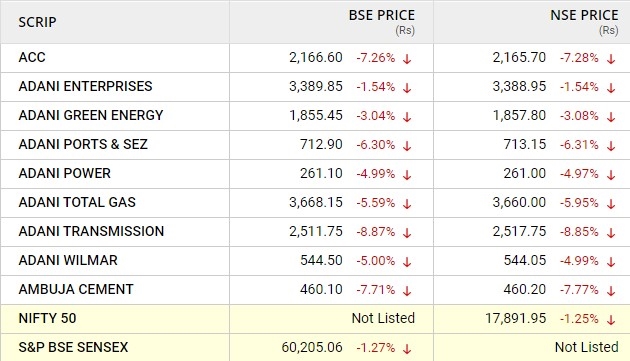Image resolution: width=630 pixels, height=361 pixels.
Task: Open ADANI WILMAR scrip link
Action: [x=68, y=260]
